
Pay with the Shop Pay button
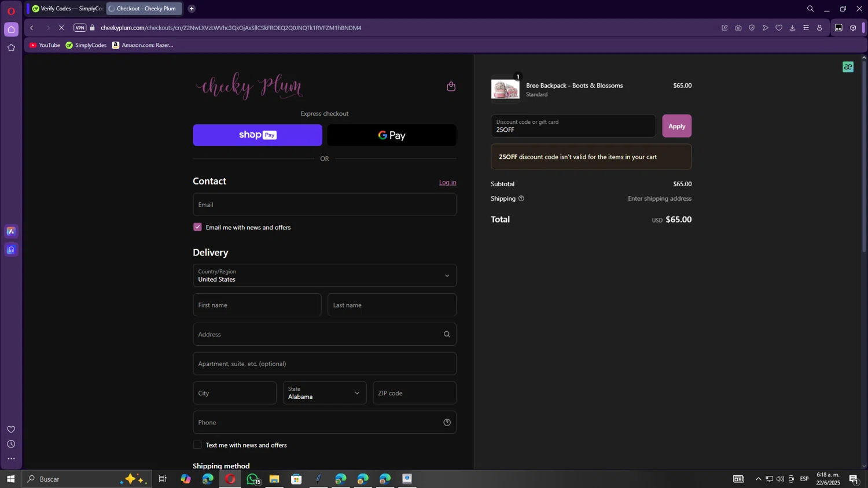(258, 135)
